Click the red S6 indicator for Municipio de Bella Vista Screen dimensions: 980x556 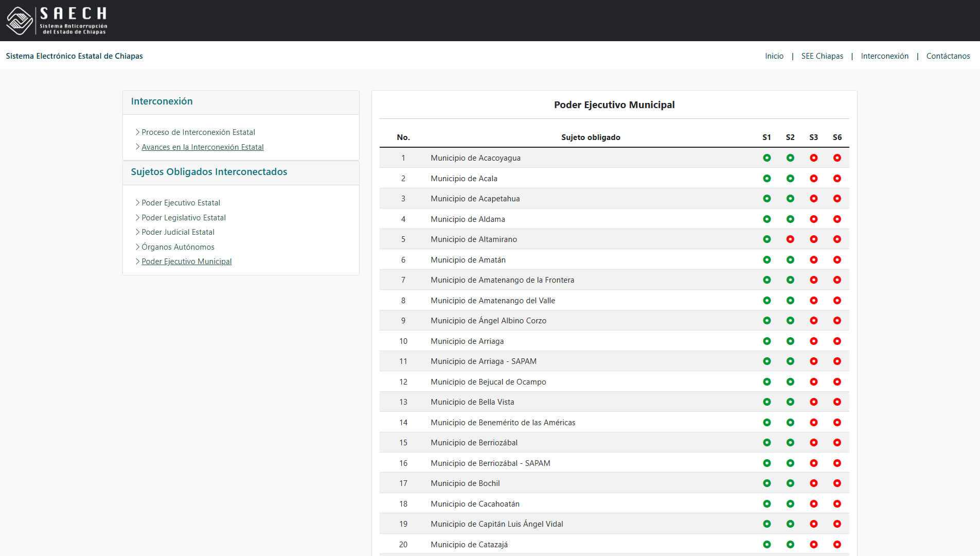837,402
